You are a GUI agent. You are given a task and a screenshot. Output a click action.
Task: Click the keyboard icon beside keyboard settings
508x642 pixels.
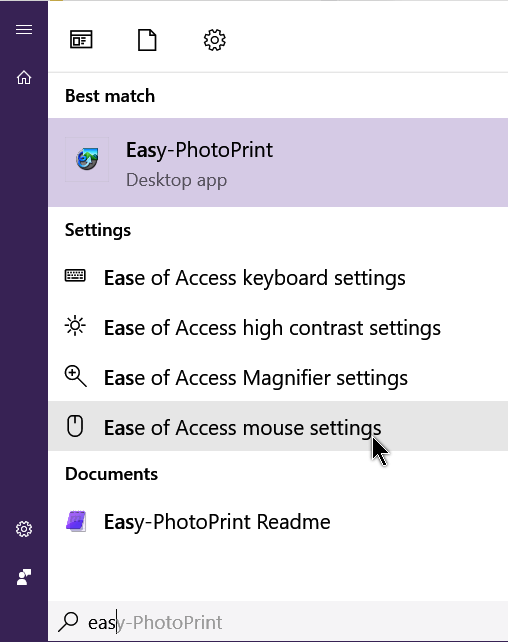pyautogui.click(x=75, y=276)
